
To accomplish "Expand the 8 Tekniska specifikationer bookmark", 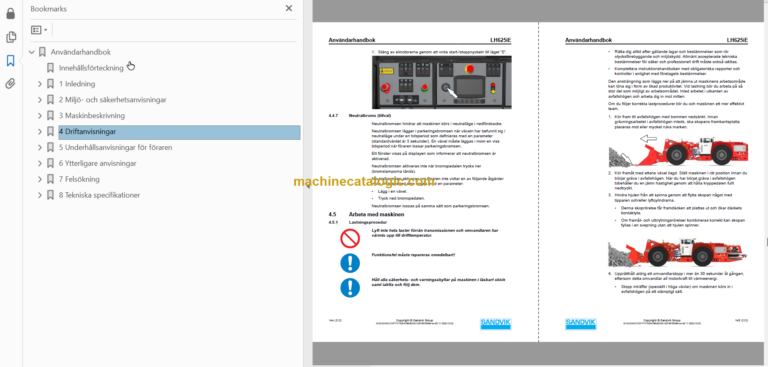I will point(40,195).
